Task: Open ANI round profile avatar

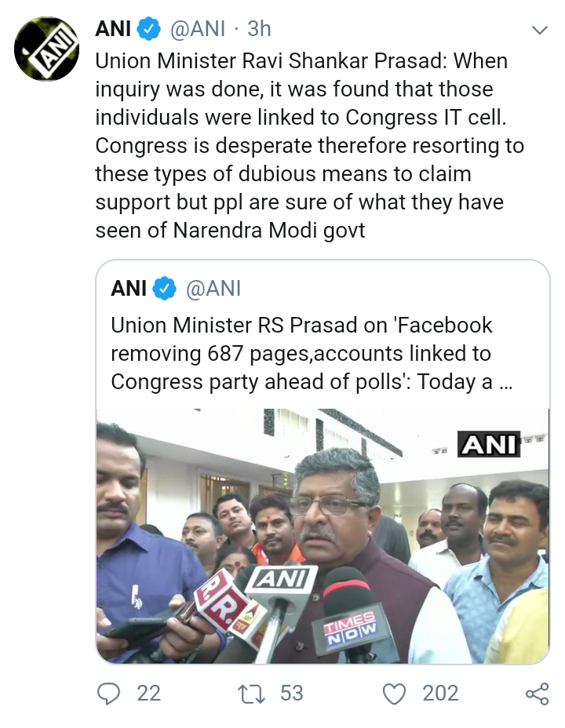Action: [x=47, y=49]
